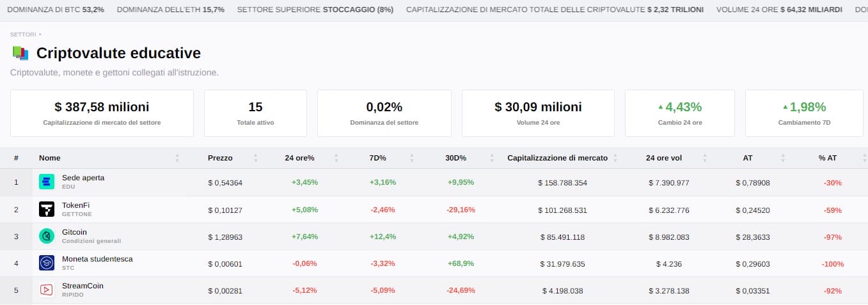
Task: Open the TokenFi name link
Action: tap(75, 205)
